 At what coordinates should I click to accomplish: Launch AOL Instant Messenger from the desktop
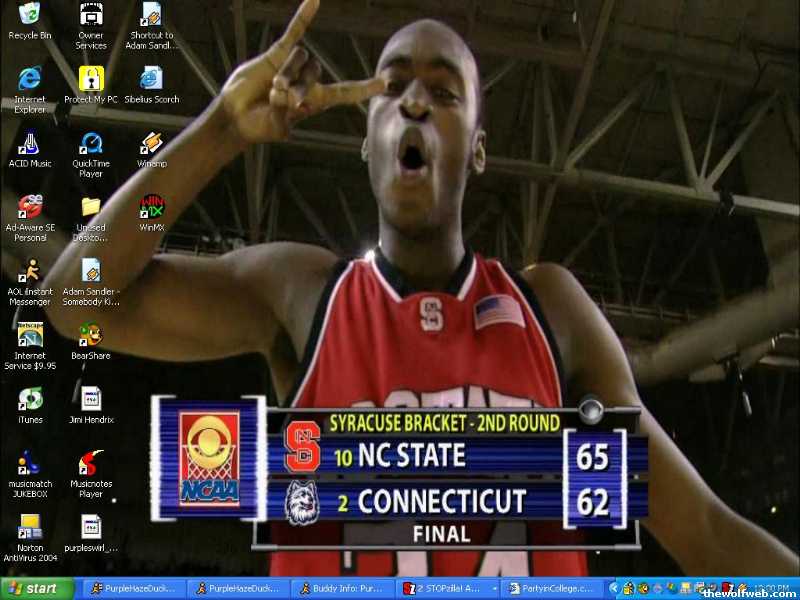30,271
